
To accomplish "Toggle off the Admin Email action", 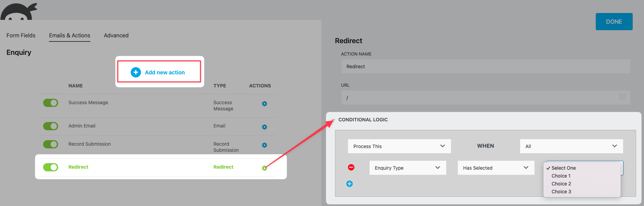I will tap(51, 126).
